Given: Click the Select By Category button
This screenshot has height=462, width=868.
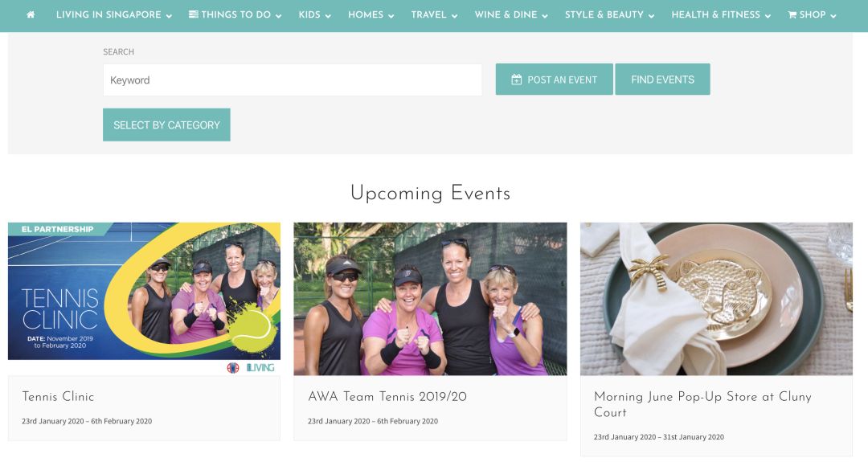Looking at the screenshot, I should click(166, 125).
